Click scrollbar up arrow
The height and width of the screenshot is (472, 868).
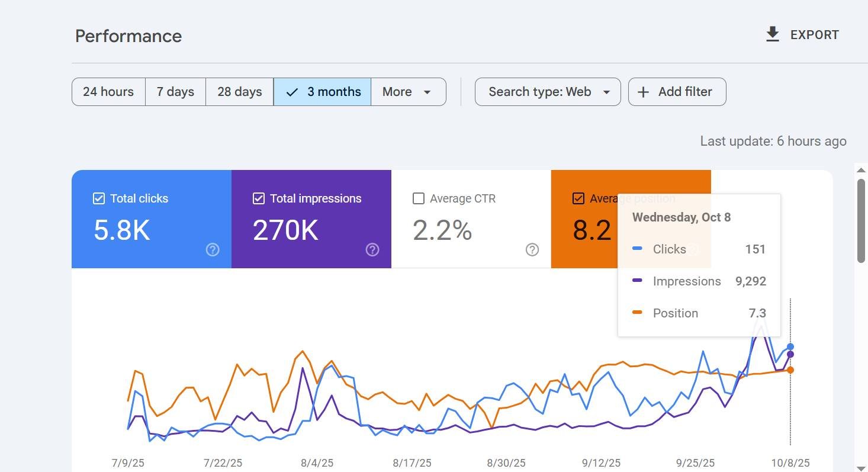coord(861,171)
